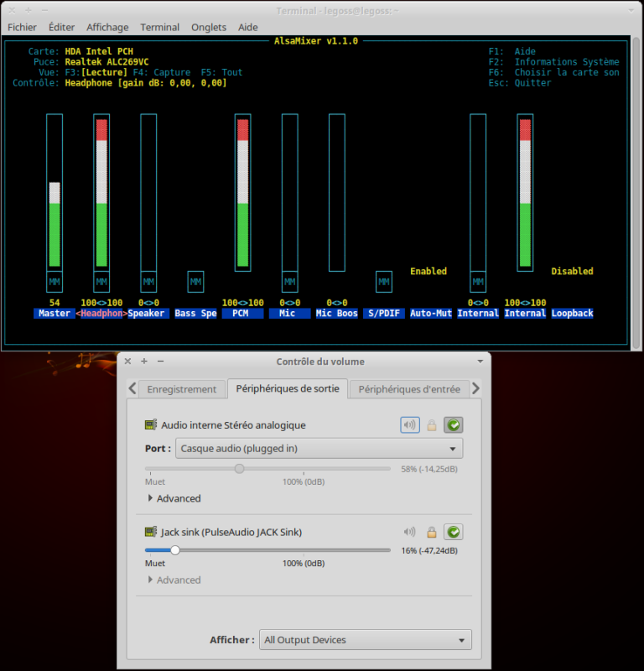Expand Advanced under Audio interne Stéréo analogique
The width and height of the screenshot is (644, 671).
[174, 498]
